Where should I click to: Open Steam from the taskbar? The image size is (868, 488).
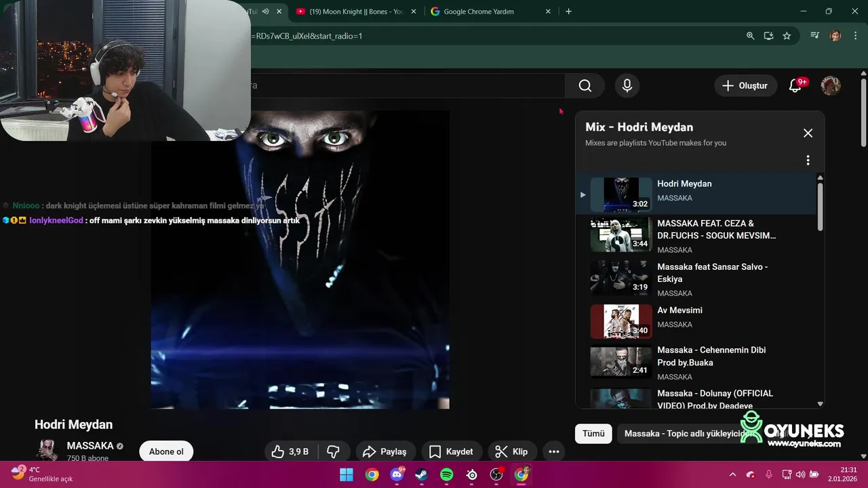pyautogui.click(x=421, y=474)
